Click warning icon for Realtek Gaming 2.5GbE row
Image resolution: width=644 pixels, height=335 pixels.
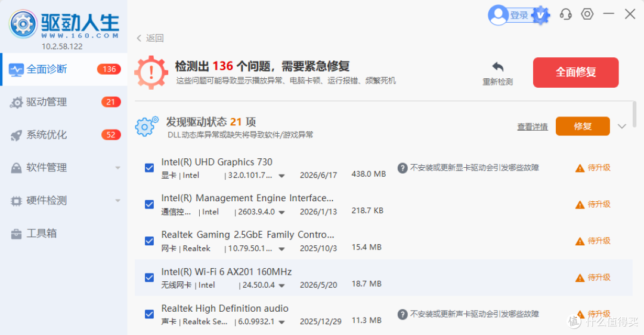[580, 242]
